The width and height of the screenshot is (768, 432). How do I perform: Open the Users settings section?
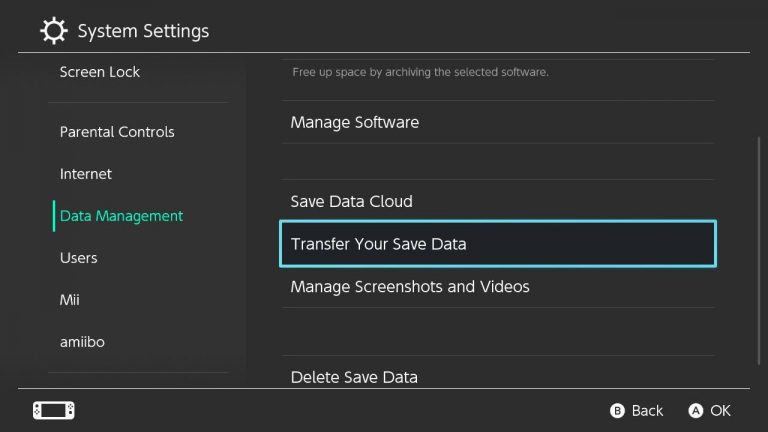point(78,258)
